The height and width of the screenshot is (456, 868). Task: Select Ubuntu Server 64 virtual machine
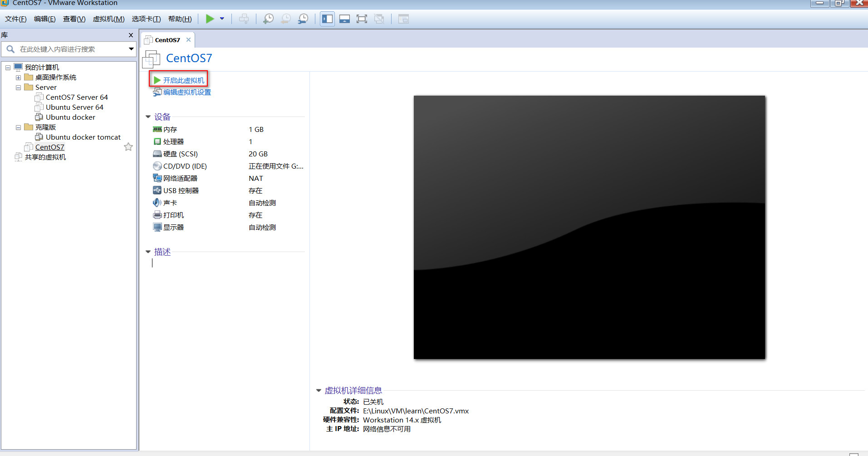coord(74,107)
